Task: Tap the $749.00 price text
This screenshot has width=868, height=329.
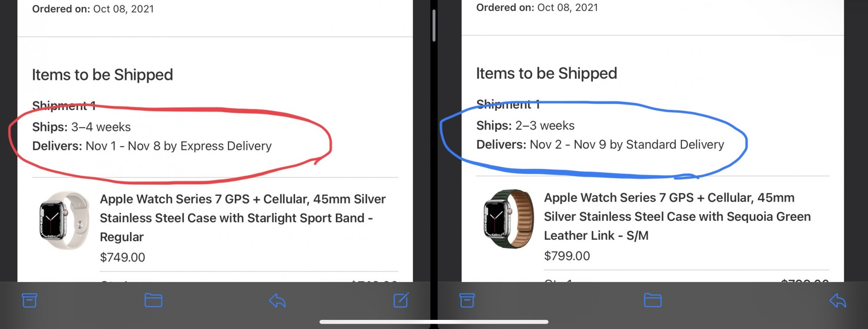Action: [x=122, y=257]
